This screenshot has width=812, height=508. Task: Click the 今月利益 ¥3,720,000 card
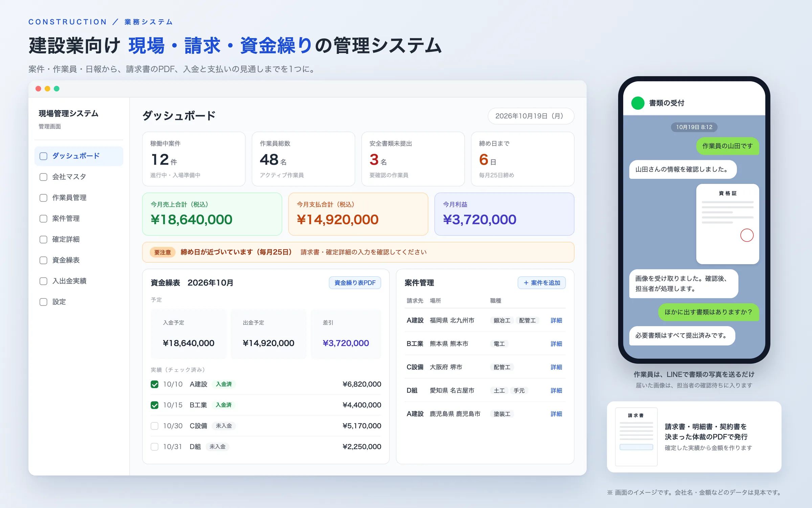(504, 214)
